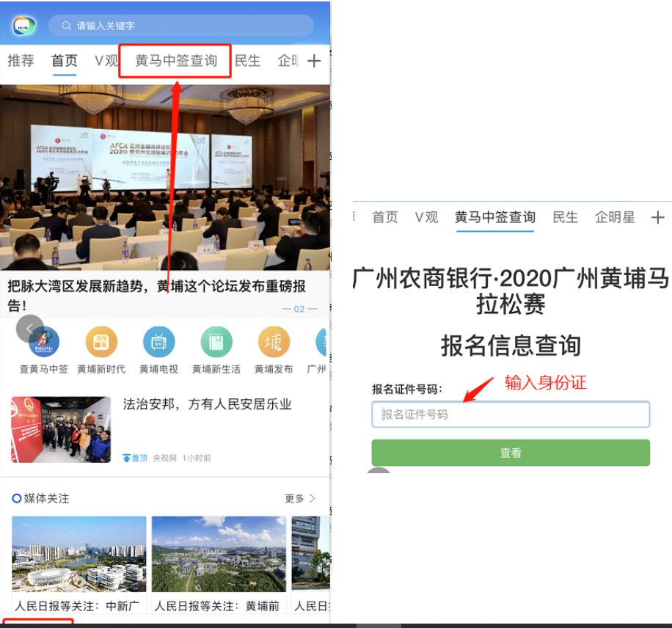The height and width of the screenshot is (628, 672).
Task: Select the 黄埔新生活 green icon
Action: 216,342
